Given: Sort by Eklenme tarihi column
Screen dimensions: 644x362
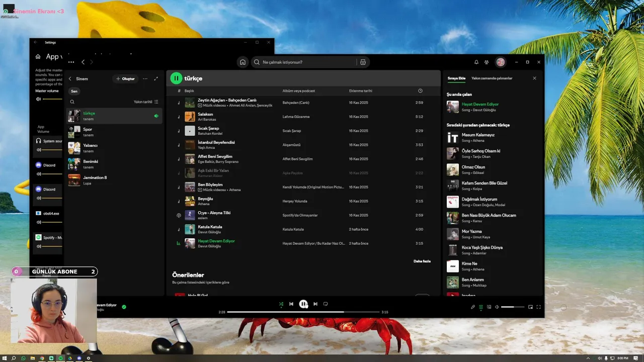Looking at the screenshot, I should click(361, 91).
